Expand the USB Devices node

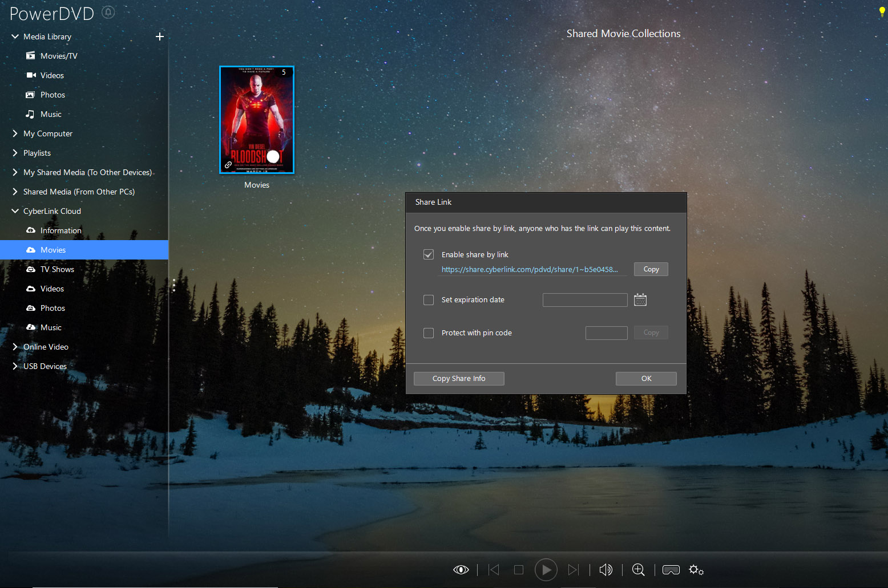(x=15, y=366)
